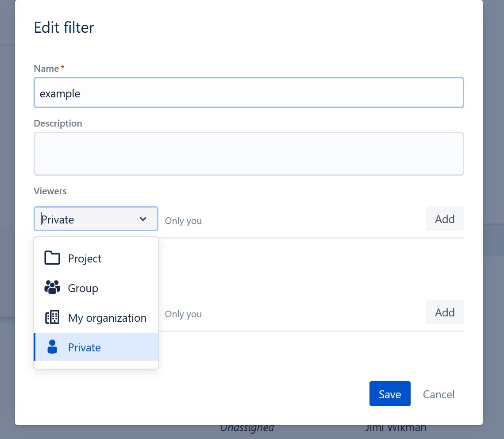This screenshot has width=504, height=439.
Task: Click the Private person icon
Action: click(x=52, y=347)
